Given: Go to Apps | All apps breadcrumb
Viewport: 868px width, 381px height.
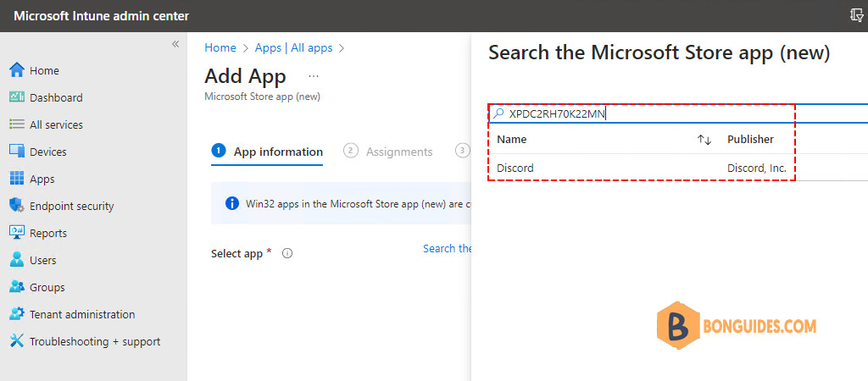Looking at the screenshot, I should (293, 47).
